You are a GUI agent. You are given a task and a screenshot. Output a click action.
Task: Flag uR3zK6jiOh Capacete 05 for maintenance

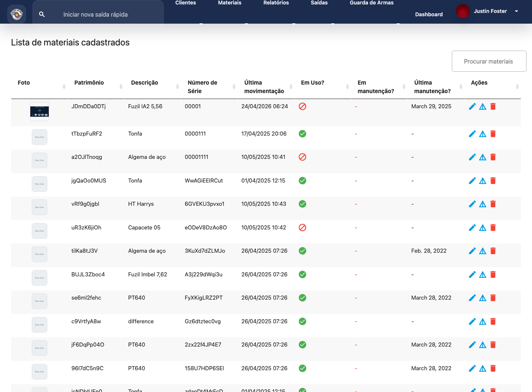(x=482, y=228)
